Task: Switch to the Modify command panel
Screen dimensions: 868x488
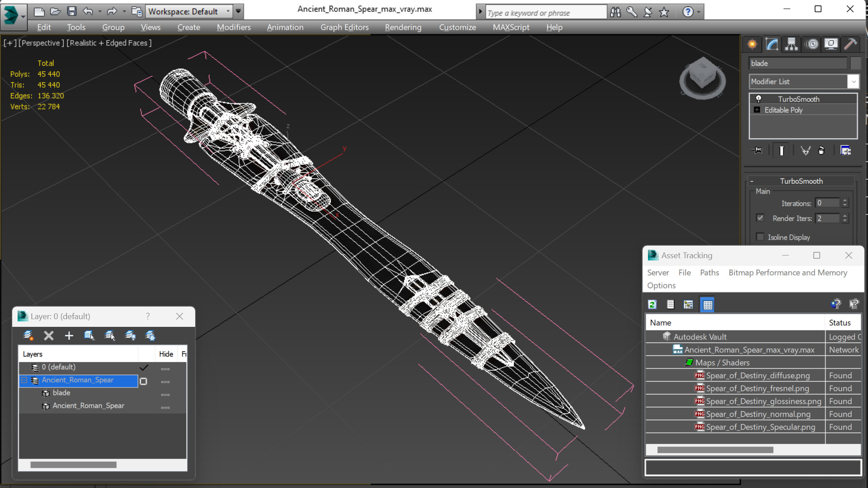Action: [772, 44]
